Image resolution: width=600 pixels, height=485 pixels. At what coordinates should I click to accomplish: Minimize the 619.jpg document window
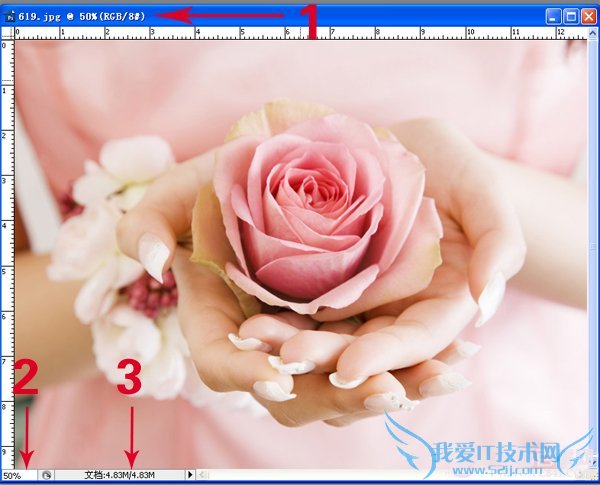pos(553,17)
